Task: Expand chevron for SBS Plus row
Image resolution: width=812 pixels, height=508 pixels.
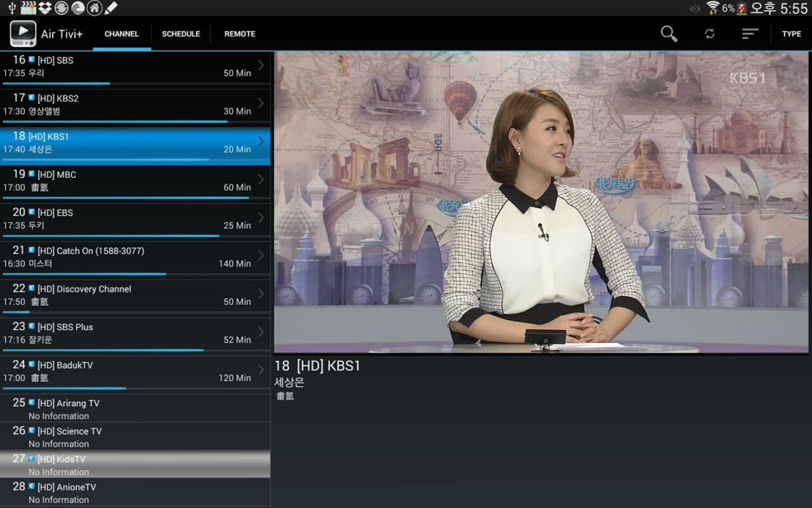Action: (261, 331)
